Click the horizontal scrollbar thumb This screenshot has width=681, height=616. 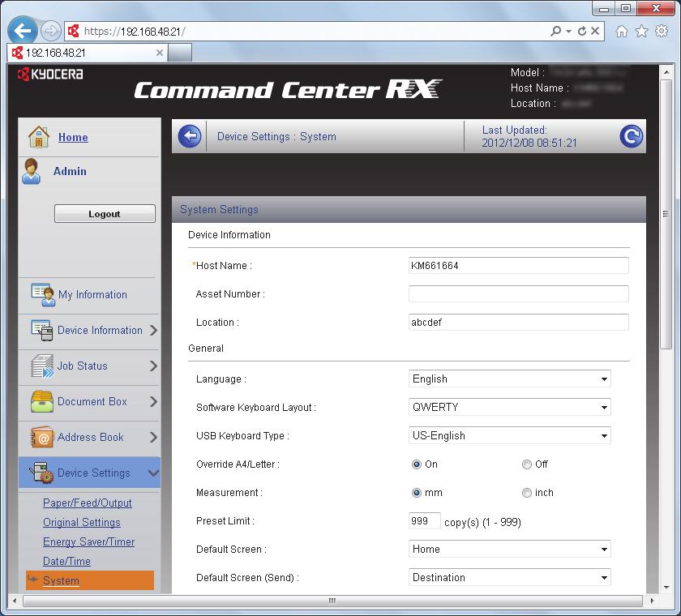332,601
